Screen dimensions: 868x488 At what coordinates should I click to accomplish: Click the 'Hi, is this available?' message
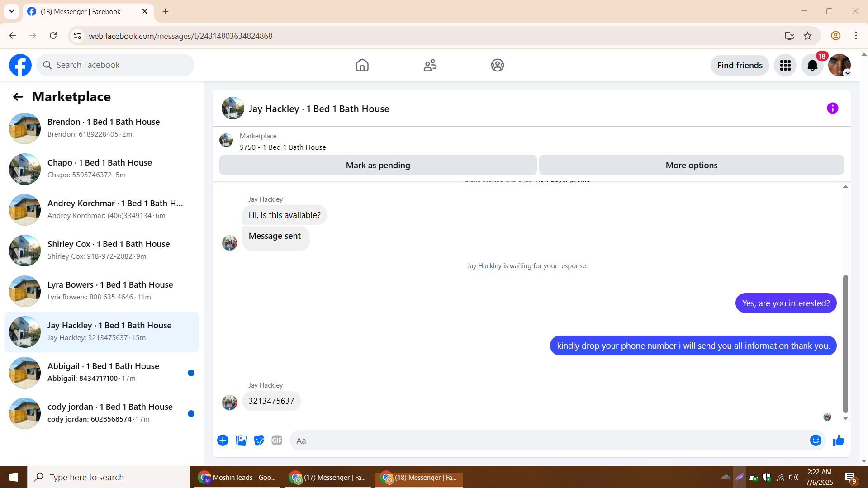pos(285,215)
